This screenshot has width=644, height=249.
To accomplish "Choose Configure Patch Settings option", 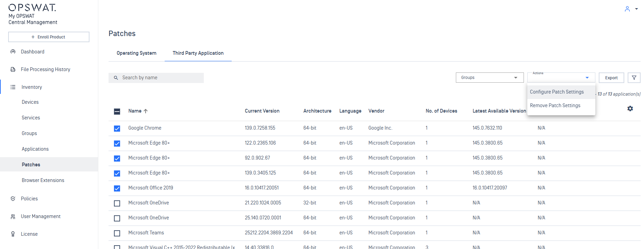I will (557, 92).
